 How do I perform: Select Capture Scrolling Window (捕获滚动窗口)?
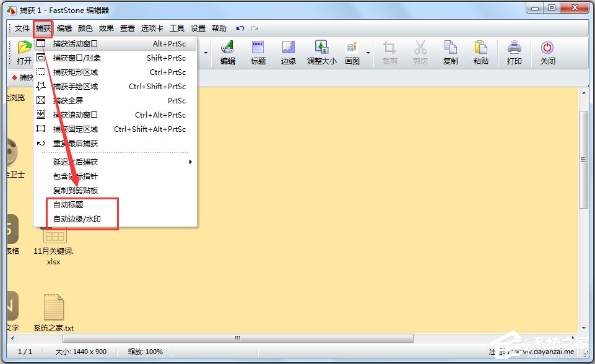[76, 115]
